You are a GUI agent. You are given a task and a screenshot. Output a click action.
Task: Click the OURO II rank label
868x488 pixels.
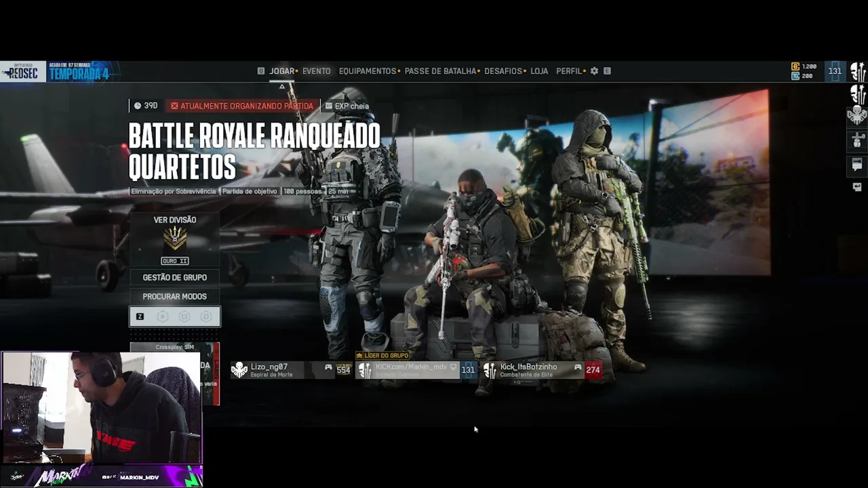click(x=175, y=261)
